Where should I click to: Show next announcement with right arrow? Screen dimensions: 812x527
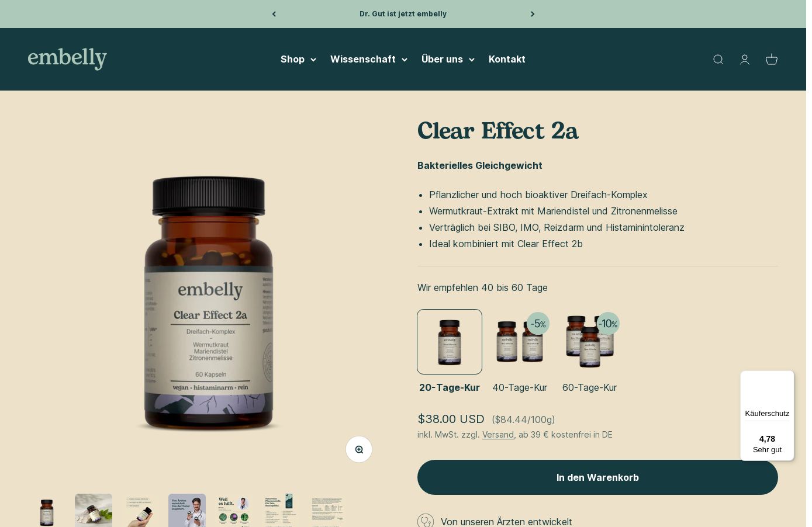click(x=533, y=14)
